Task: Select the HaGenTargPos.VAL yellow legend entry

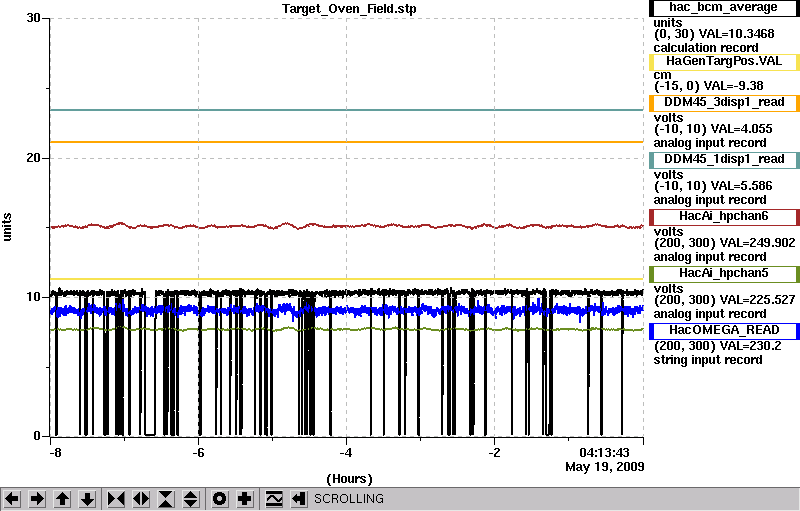Action: 724,61
